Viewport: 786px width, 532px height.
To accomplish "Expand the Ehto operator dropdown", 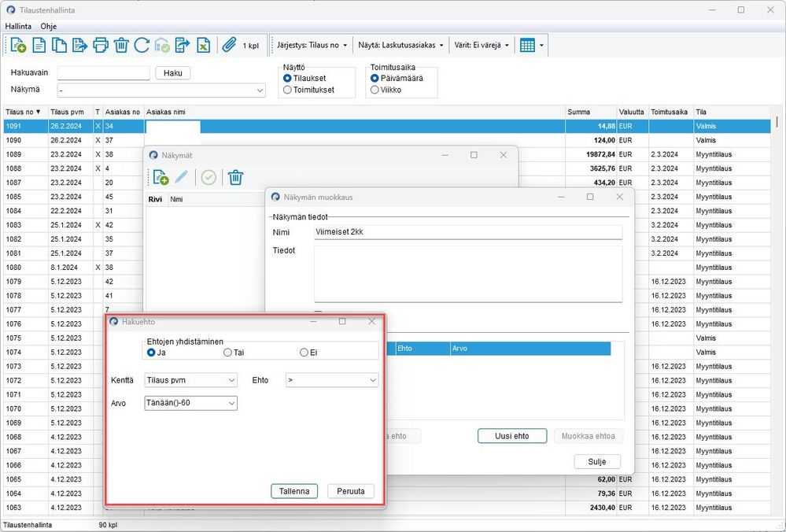I will tap(332, 380).
